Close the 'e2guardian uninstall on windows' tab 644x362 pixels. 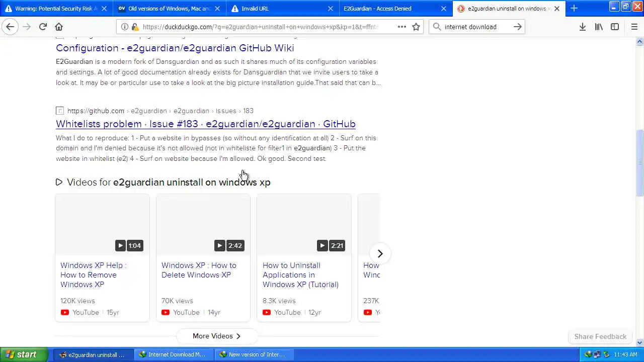pyautogui.click(x=557, y=9)
